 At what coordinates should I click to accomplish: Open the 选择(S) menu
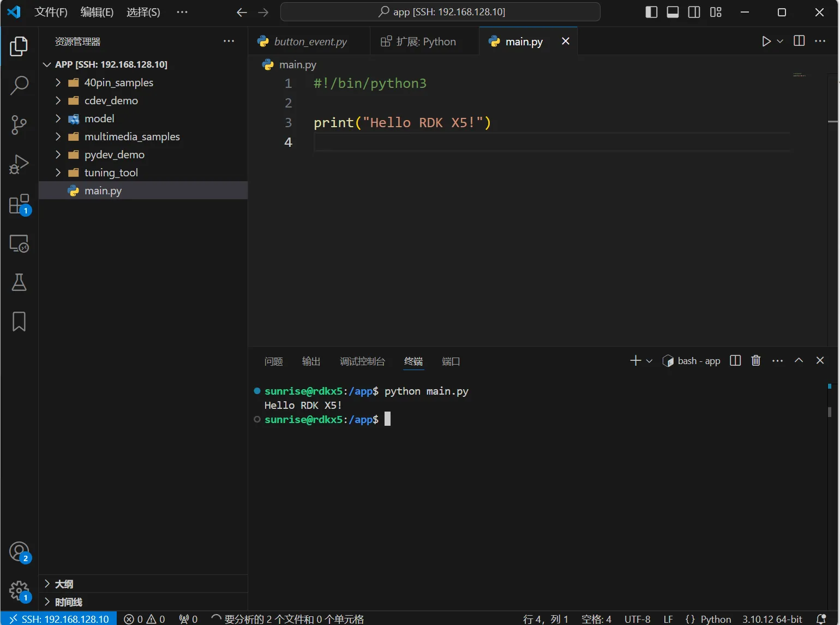(x=143, y=12)
